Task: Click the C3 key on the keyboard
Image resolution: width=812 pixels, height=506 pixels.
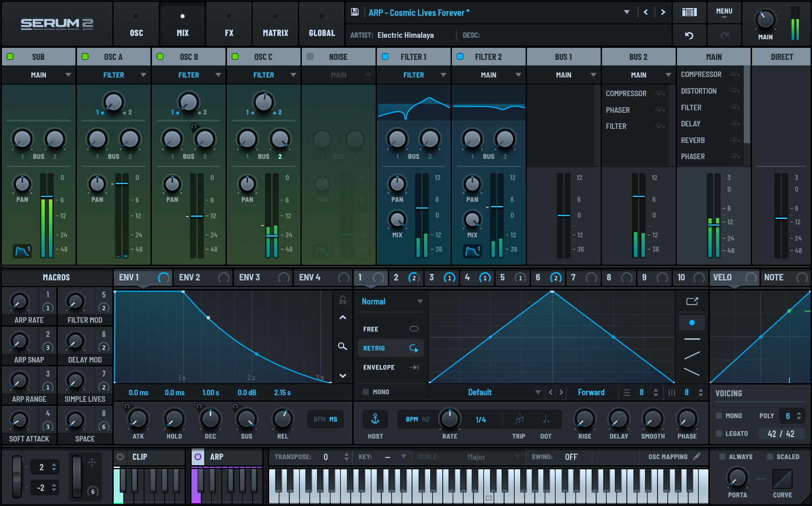Action: coord(489,486)
